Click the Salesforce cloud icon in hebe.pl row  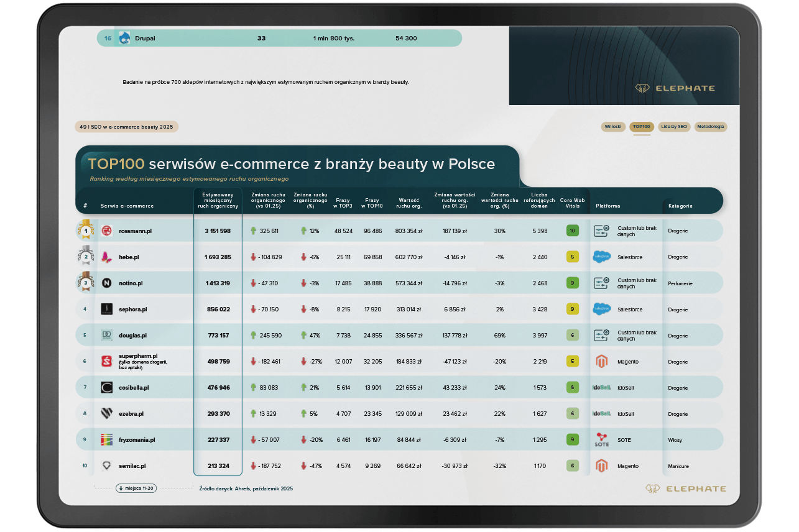click(x=601, y=257)
